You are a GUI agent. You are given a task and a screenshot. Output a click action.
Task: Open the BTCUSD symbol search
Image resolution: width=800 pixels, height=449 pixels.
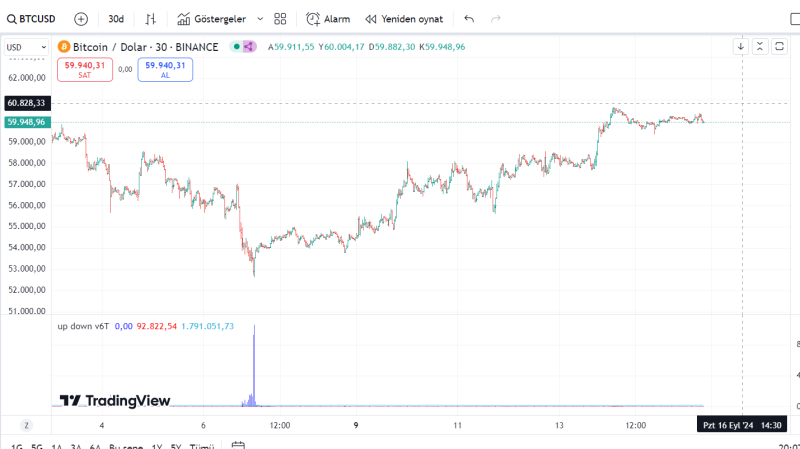pyautogui.click(x=32, y=18)
